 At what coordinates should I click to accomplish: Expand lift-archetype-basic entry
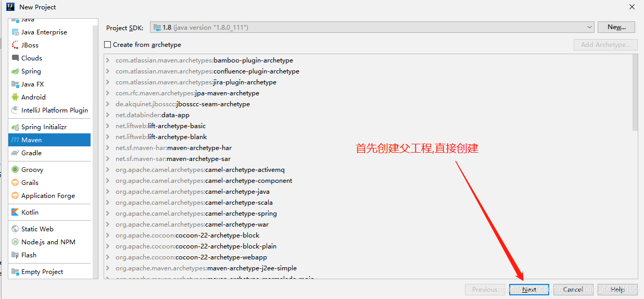pyautogui.click(x=108, y=126)
